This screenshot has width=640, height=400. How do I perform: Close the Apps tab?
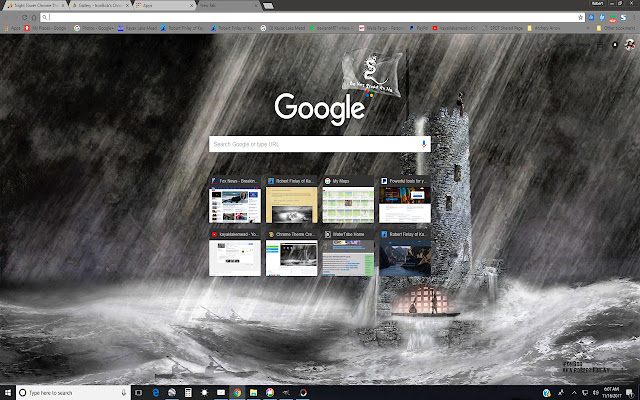191,5
